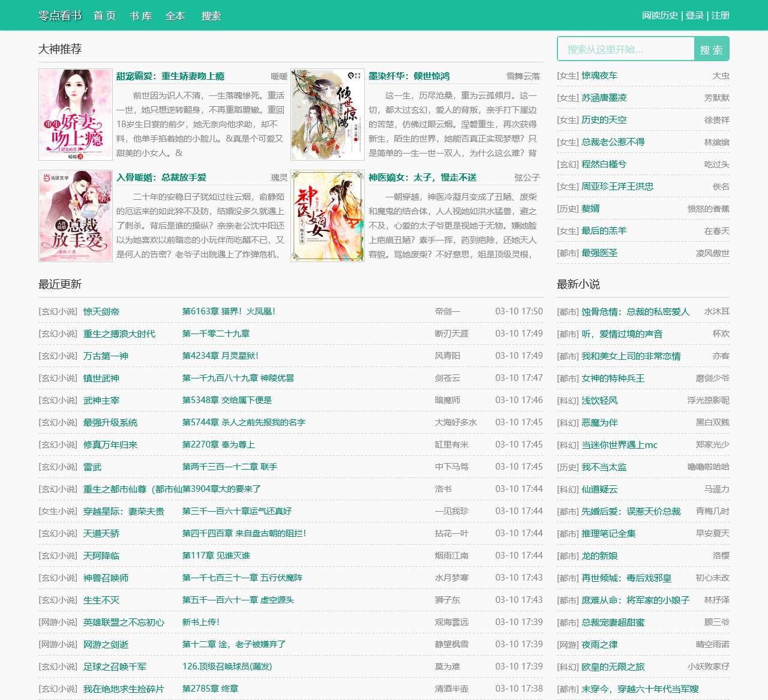Open 历史的天空 in the sidebar
This screenshot has width=768, height=700.
[x=604, y=120]
